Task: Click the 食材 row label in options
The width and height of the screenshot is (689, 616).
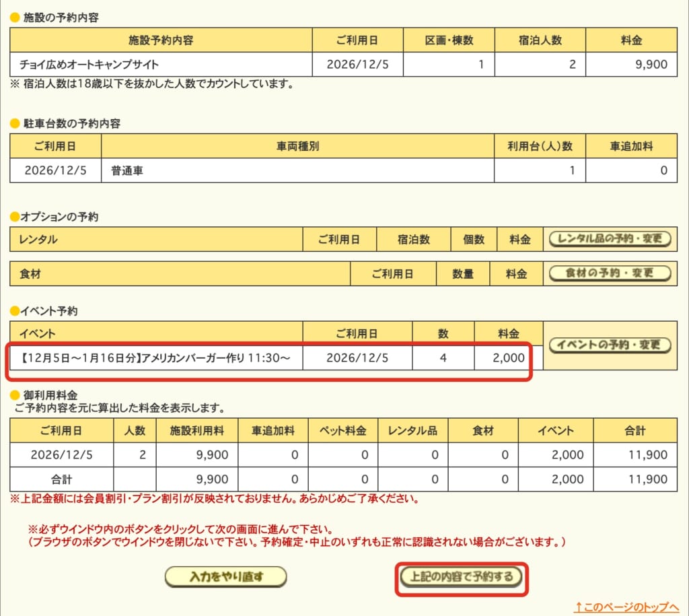Action: (x=30, y=274)
